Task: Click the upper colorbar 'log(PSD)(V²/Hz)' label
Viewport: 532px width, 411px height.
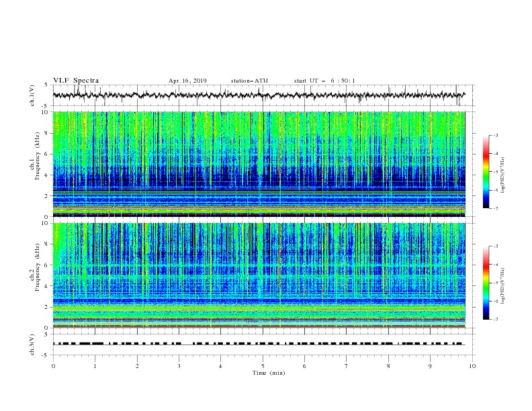Action: [x=502, y=175]
